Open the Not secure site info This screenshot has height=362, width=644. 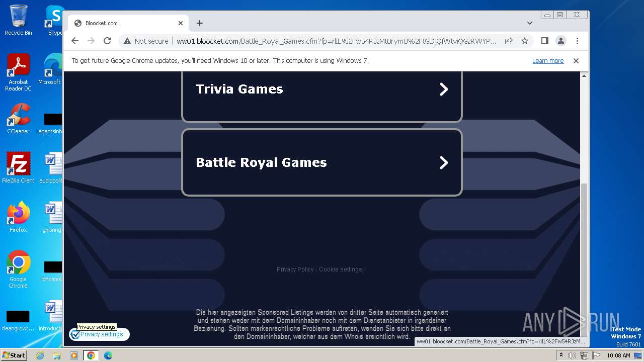(x=146, y=41)
